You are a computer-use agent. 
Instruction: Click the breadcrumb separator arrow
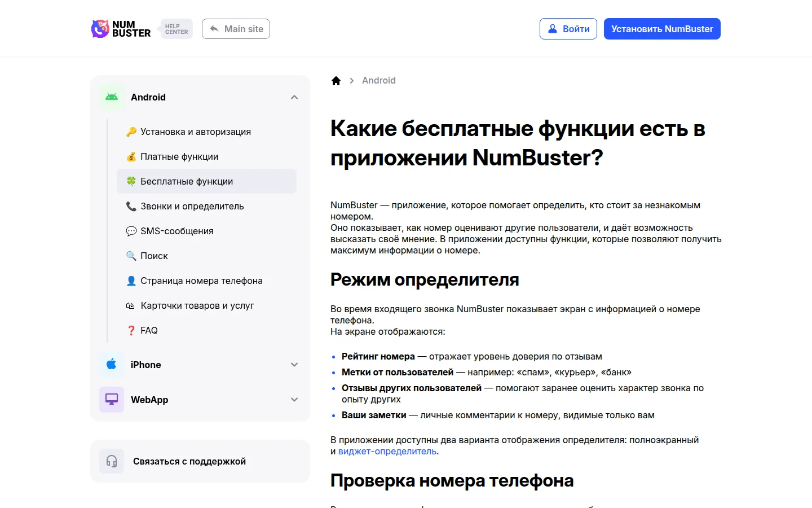tap(352, 81)
